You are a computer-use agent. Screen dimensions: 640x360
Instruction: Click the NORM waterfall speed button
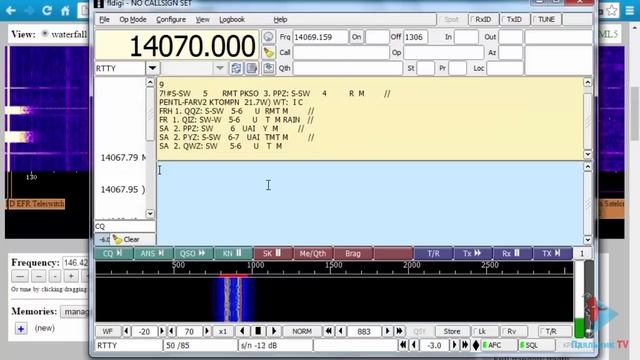point(302,331)
